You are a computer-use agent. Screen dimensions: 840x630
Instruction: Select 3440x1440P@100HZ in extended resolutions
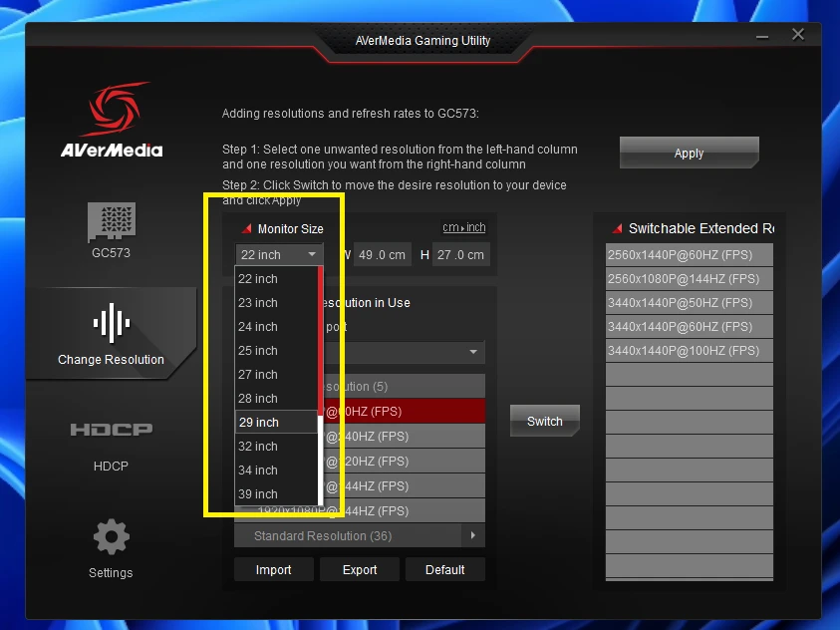[x=689, y=350]
